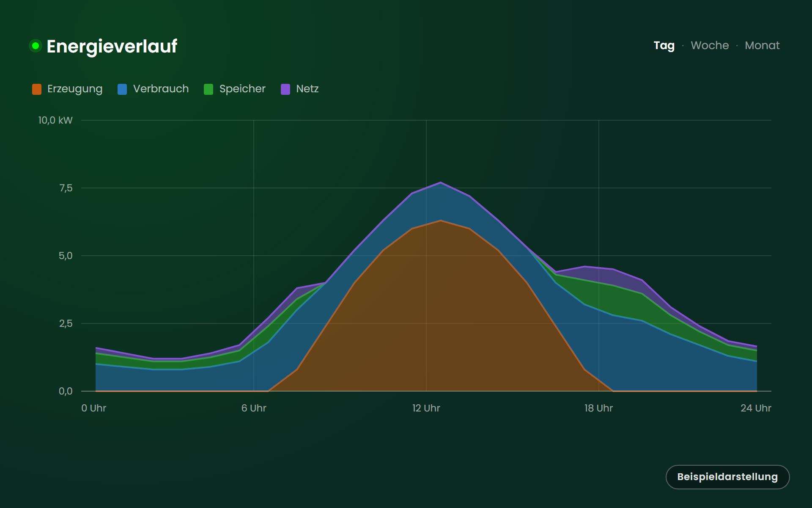Switch to the Woche view tab
This screenshot has width=812, height=508.
(x=710, y=45)
